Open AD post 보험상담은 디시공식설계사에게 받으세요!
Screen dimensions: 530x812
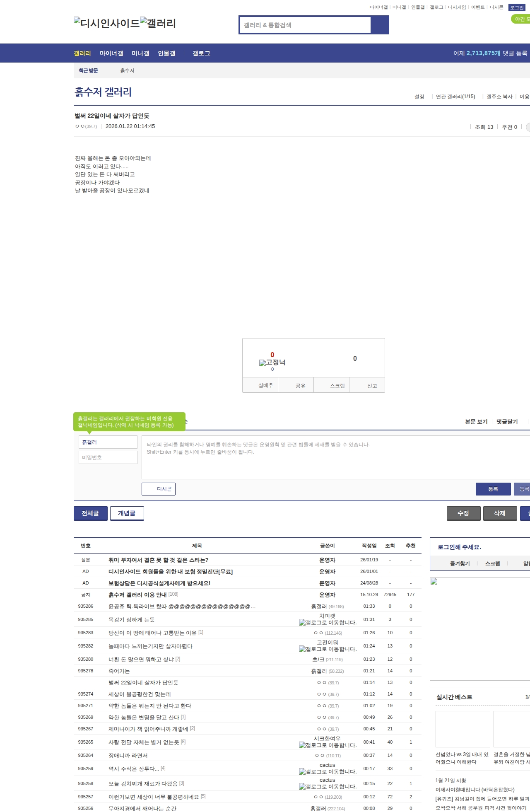(x=159, y=583)
